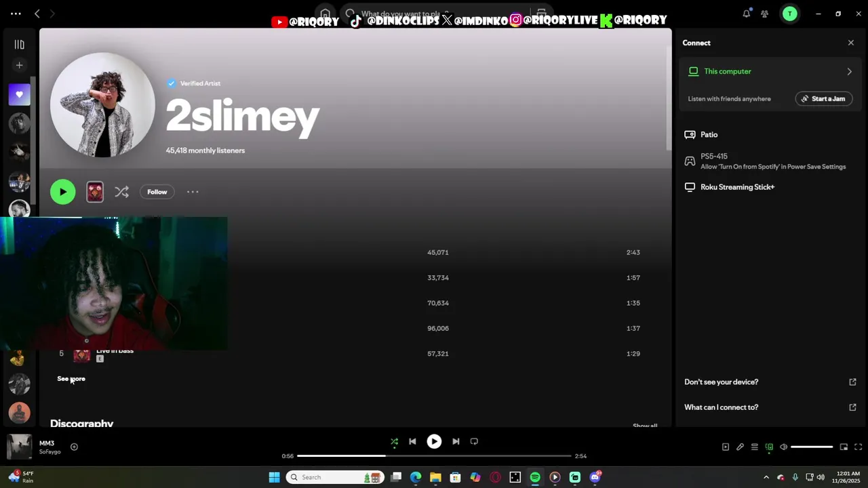Open Discord from taskbar
Screen dimensions: 868x488
595,477
